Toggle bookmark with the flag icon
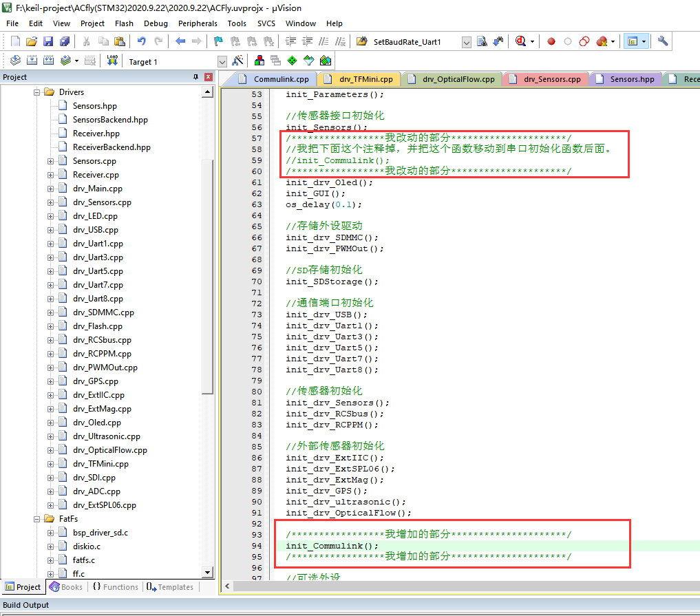 218,41
